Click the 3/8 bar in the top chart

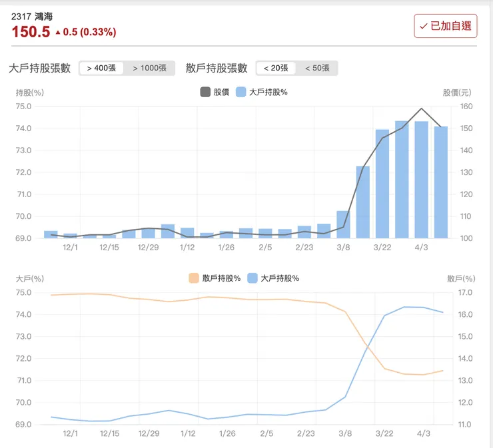343,224
